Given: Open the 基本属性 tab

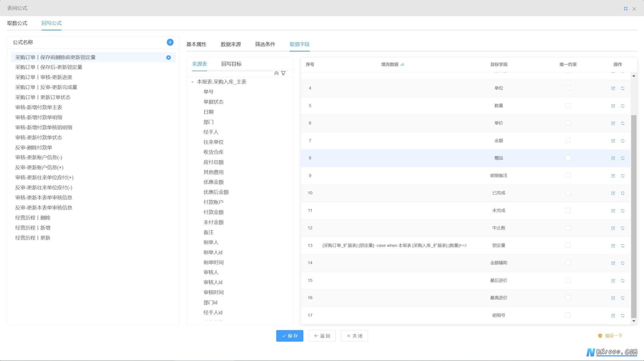Looking at the screenshot, I should [x=197, y=44].
